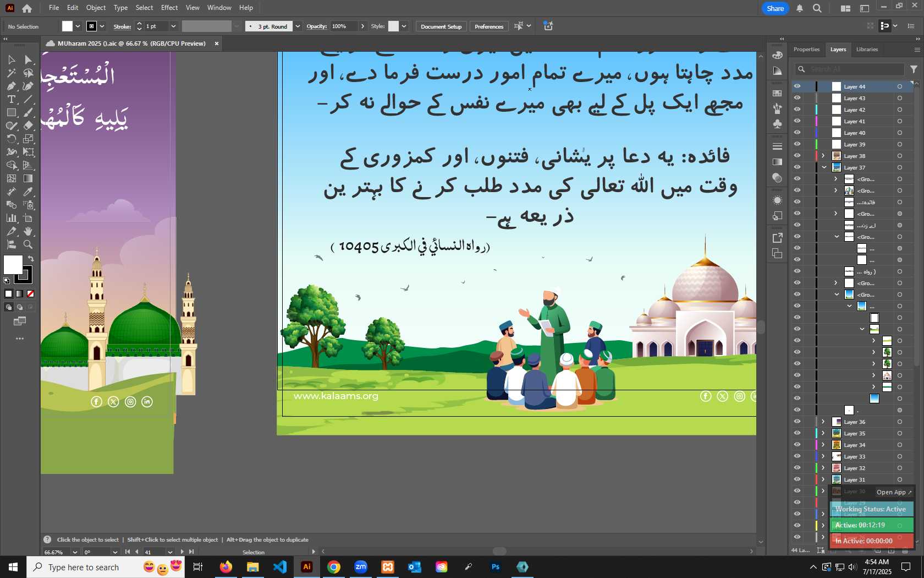Toggle visibility of Layer 34
This screenshot has width=924, height=578.
tap(797, 445)
